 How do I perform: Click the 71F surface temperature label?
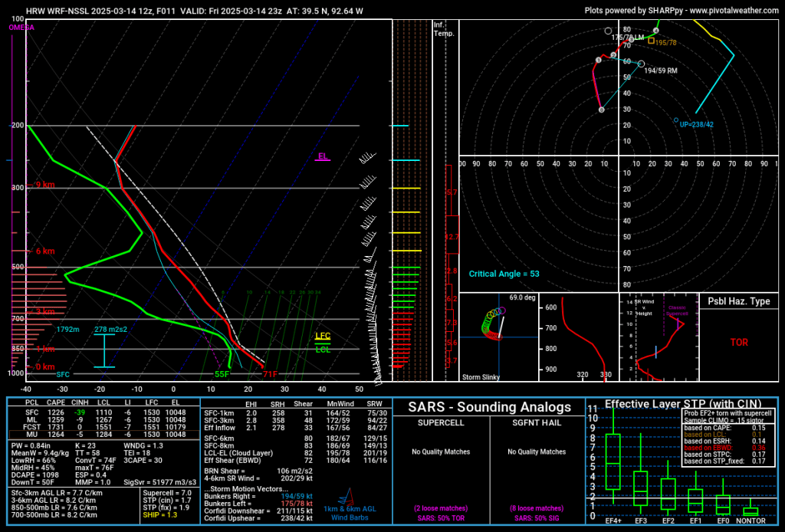pyautogui.click(x=270, y=374)
